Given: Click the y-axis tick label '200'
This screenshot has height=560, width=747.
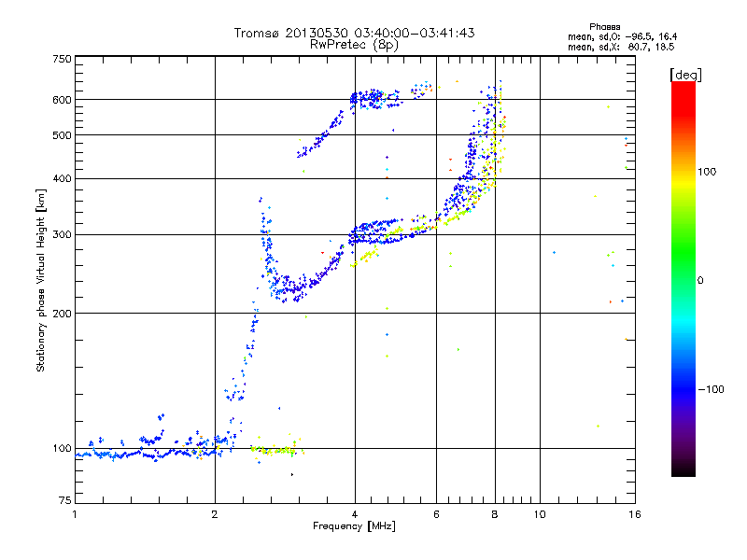Looking at the screenshot, I should [62, 314].
